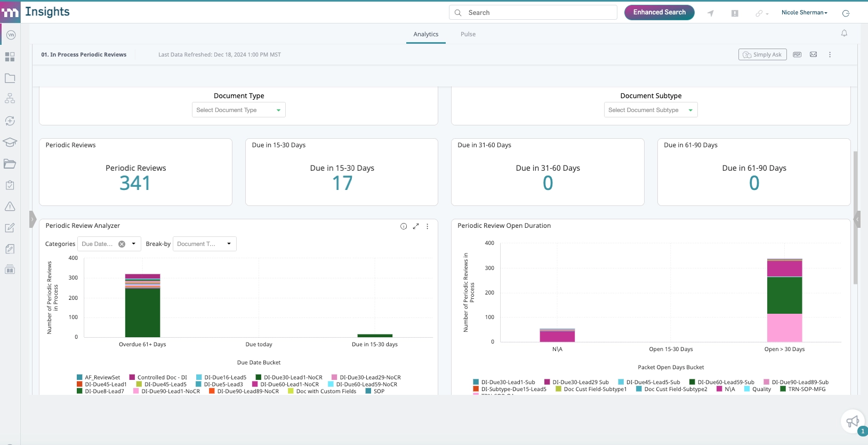This screenshot has height=445, width=868.
Task: Open the graduation cap training icon
Action: click(x=10, y=142)
